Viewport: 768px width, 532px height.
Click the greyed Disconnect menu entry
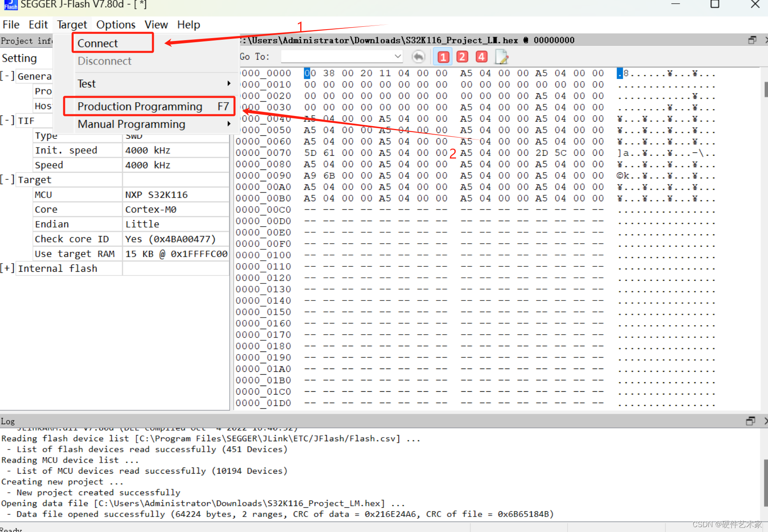click(x=105, y=61)
